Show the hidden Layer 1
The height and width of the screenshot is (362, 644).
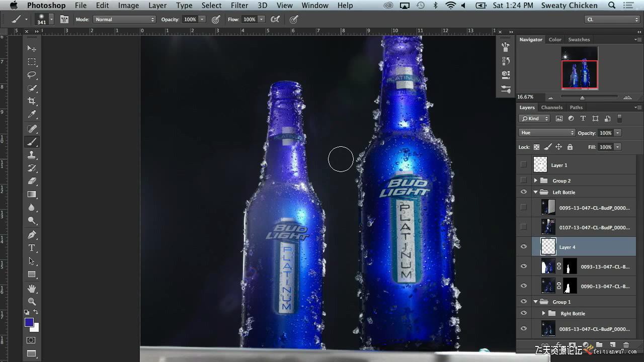coord(524,164)
